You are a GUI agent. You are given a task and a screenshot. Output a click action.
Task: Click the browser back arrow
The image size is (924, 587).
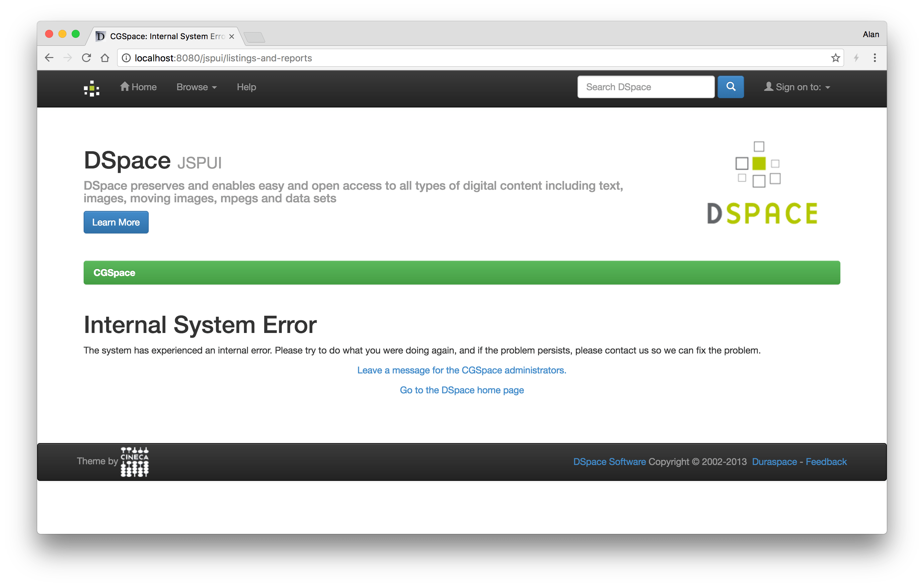pyautogui.click(x=49, y=58)
